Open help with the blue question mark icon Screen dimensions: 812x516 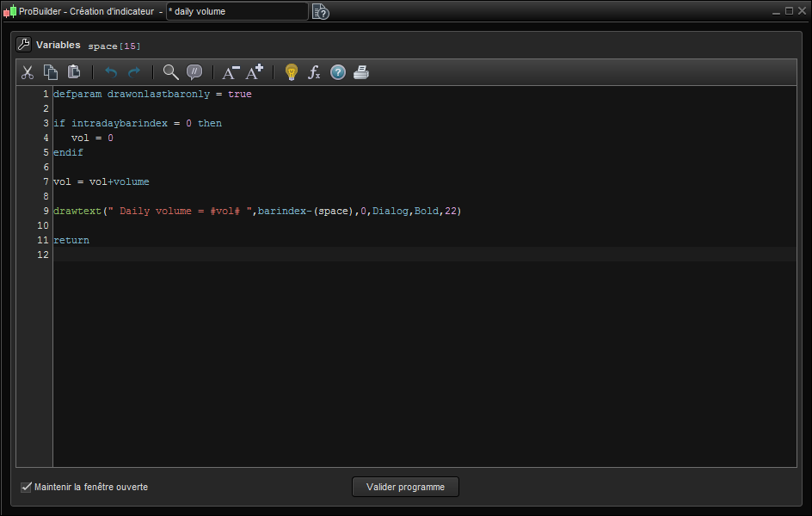coord(338,72)
